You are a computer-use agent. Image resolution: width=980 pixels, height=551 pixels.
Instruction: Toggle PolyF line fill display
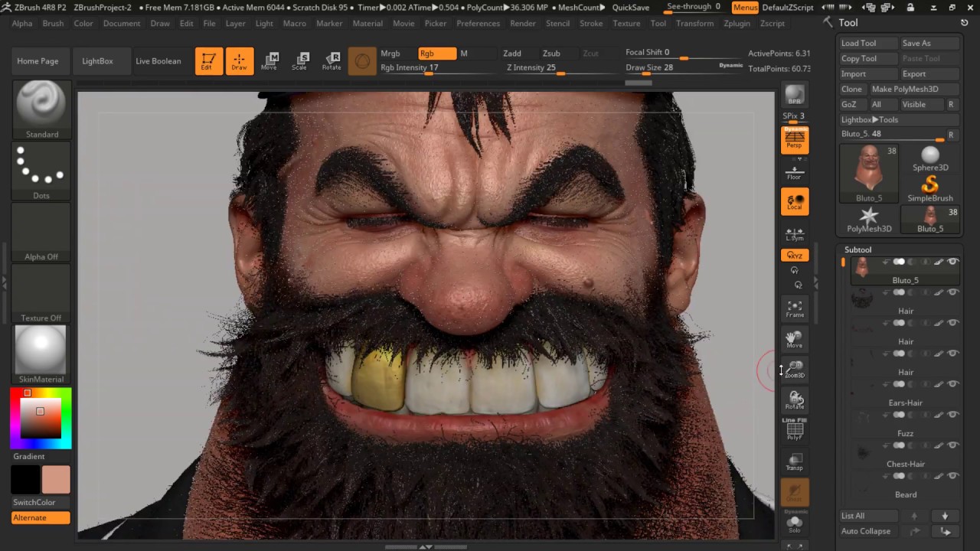point(795,430)
